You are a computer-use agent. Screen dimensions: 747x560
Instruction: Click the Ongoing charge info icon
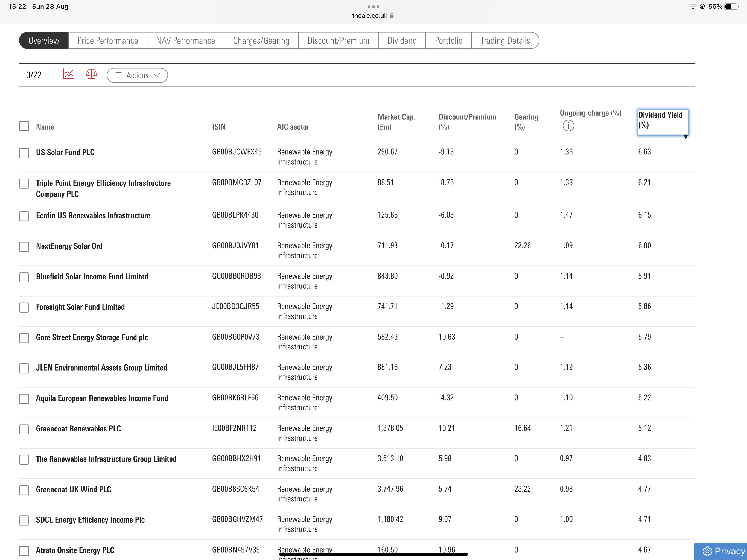tap(568, 126)
